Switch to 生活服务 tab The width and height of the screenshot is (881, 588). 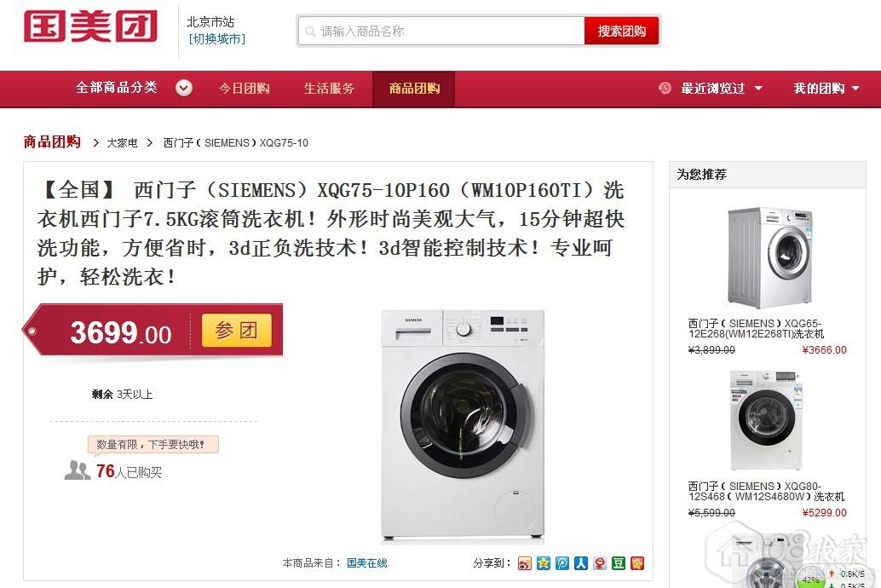coord(329,89)
